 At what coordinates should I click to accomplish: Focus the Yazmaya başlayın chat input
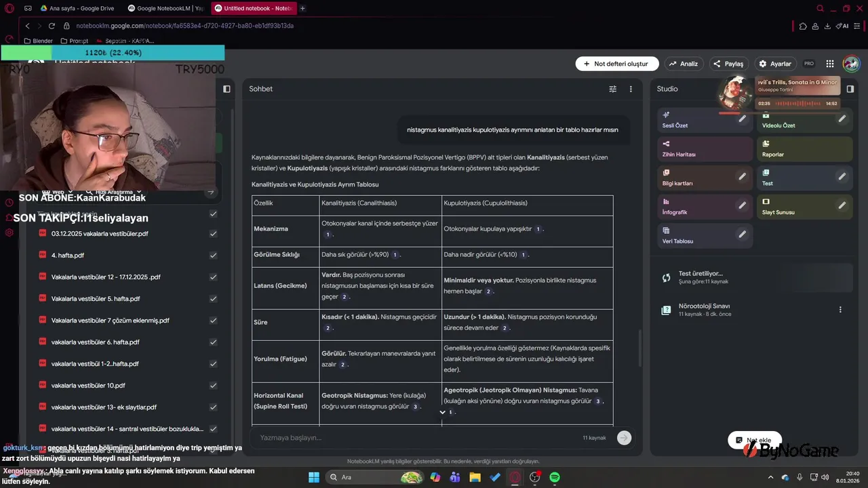(414, 438)
